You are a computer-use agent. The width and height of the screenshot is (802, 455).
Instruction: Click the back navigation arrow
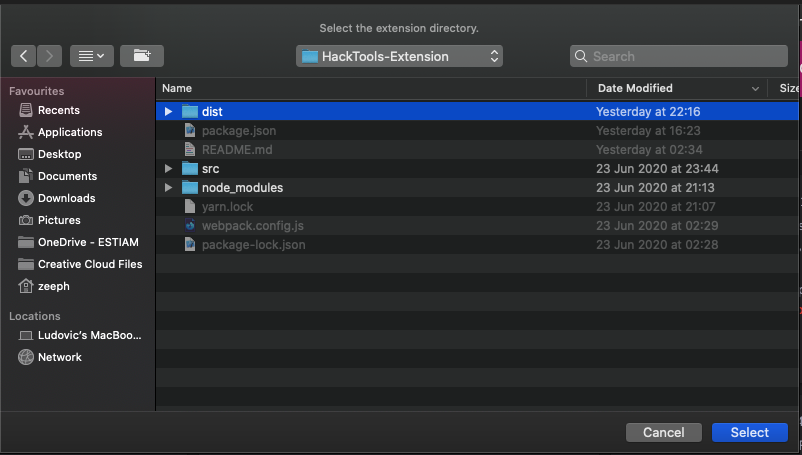(24, 56)
